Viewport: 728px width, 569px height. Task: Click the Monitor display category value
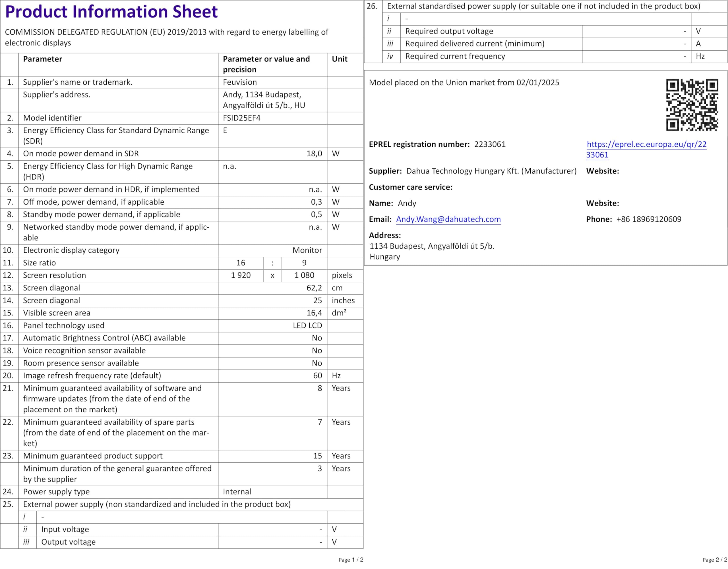[307, 250]
